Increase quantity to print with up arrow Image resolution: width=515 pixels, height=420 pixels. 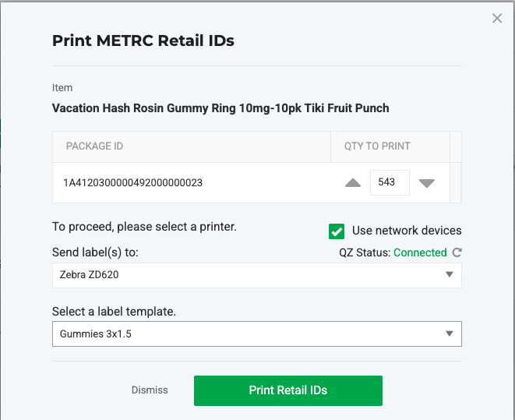click(353, 183)
